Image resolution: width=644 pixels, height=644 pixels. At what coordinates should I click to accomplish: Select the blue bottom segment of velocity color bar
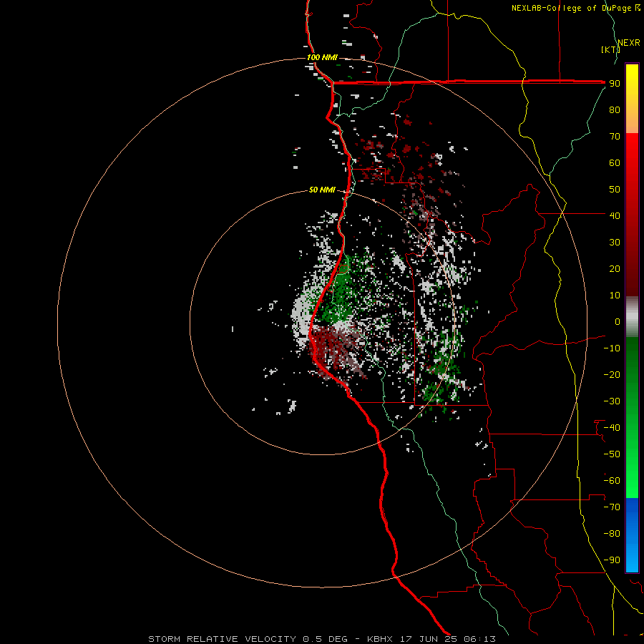coord(632,535)
